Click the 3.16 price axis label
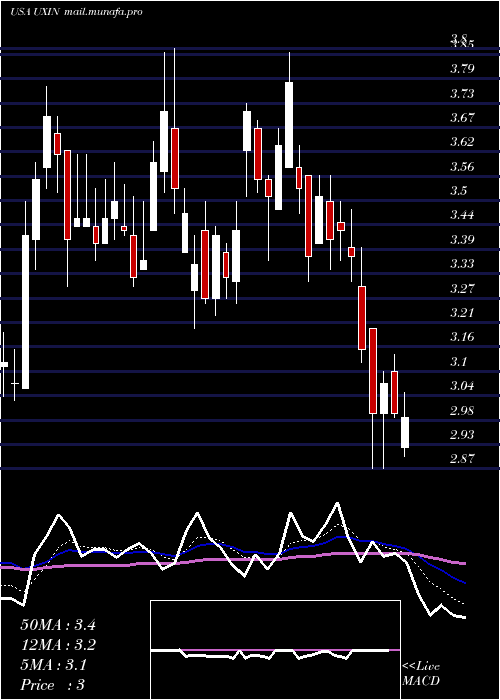 [462, 337]
